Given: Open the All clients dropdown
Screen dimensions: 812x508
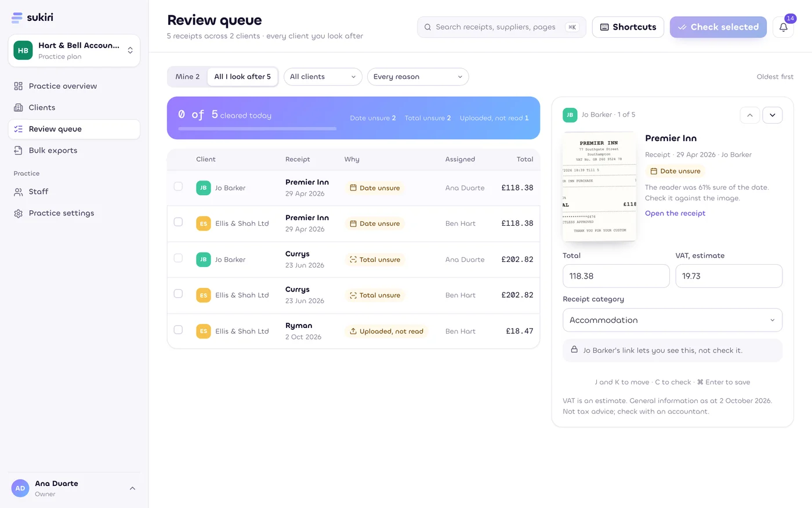Looking at the screenshot, I should click(x=323, y=77).
